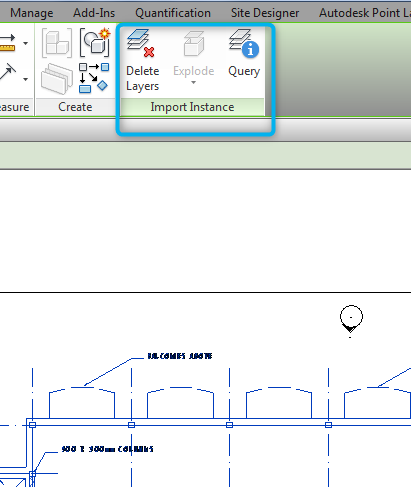Click the Delete Layers icon

click(140, 43)
